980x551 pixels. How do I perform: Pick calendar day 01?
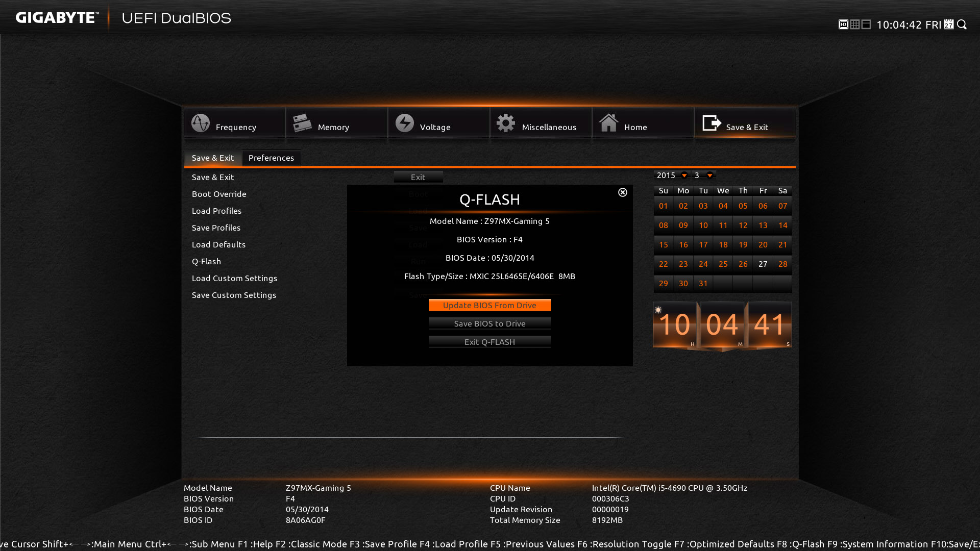[664, 206]
